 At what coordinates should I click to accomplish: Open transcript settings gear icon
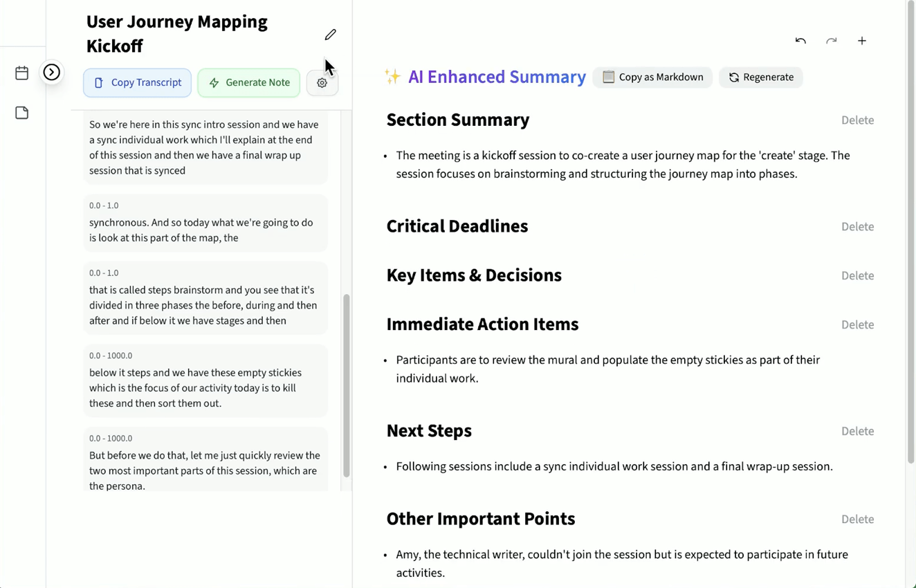322,83
